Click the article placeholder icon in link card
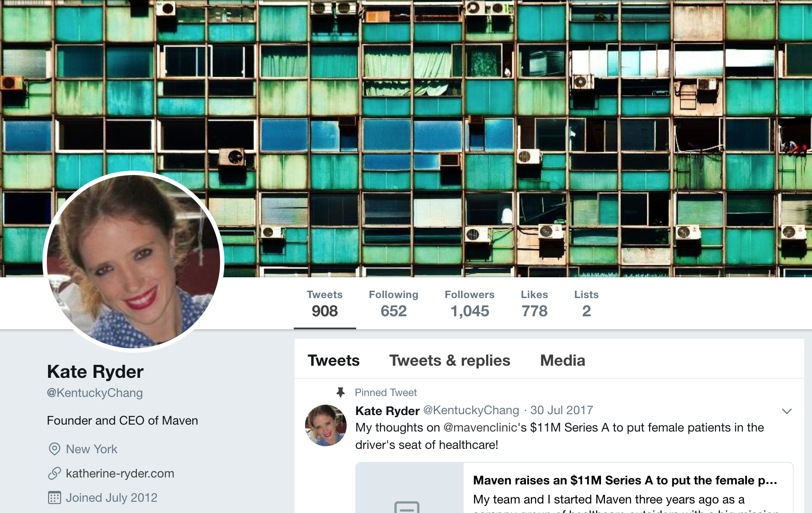Viewport: 812px width, 513px height. [407, 507]
